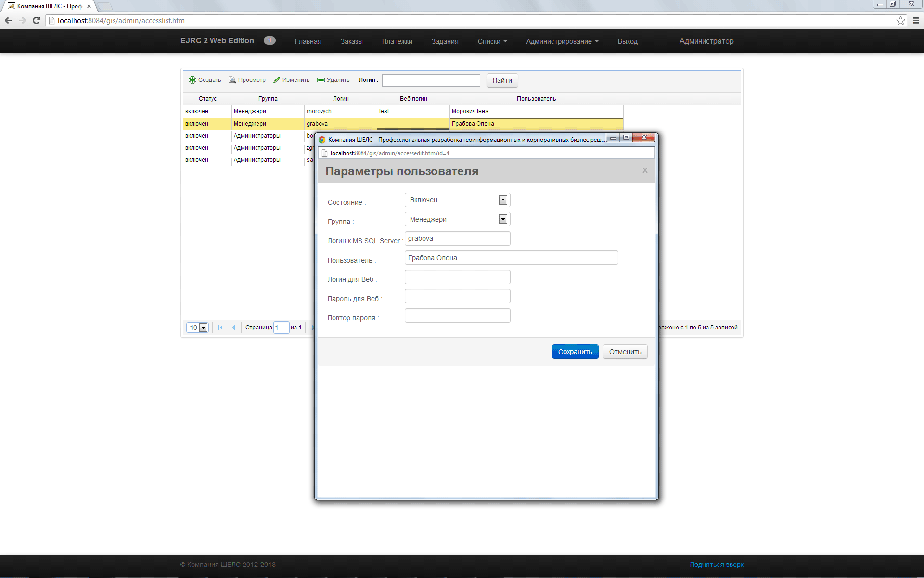Image resolution: width=924 pixels, height=578 pixels.
Task: Open Chrome hamburger menu
Action: click(x=916, y=20)
